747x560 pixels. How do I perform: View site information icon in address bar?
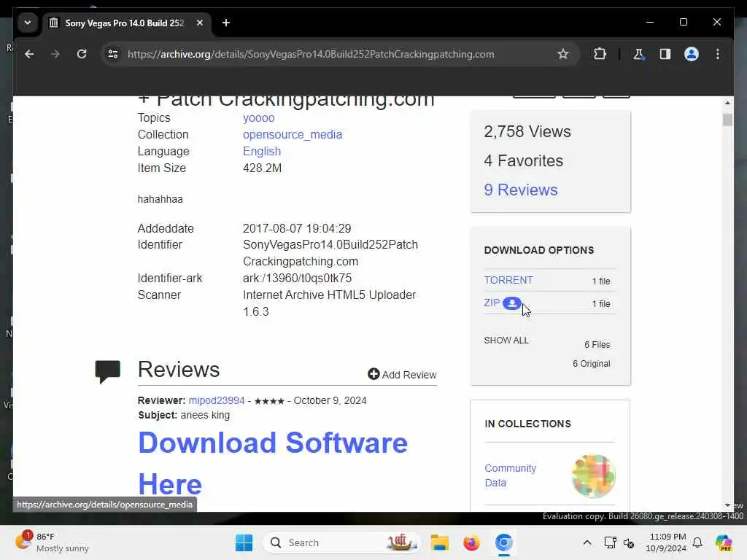pos(113,54)
